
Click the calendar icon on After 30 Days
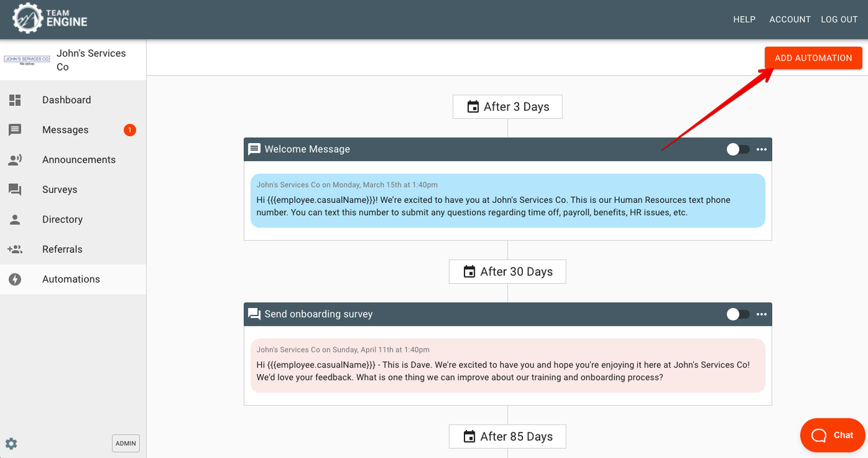469,272
